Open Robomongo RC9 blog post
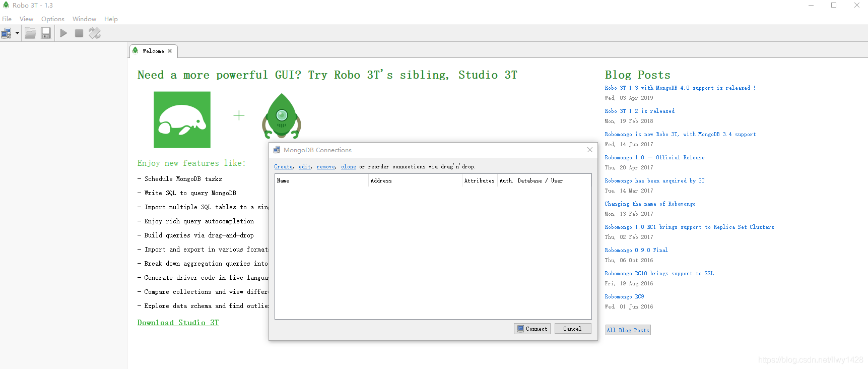Image resolution: width=868 pixels, height=369 pixels. point(624,297)
